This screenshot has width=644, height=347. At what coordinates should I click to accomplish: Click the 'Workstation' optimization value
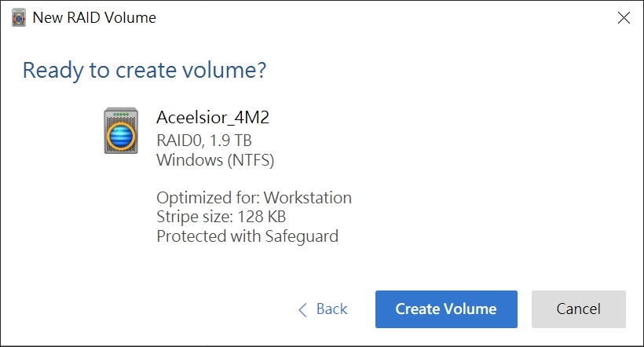(x=308, y=198)
